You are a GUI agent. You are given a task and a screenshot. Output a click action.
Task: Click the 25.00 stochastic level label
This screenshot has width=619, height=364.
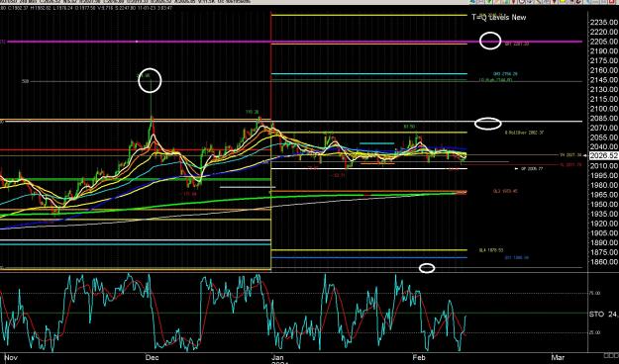(595, 332)
